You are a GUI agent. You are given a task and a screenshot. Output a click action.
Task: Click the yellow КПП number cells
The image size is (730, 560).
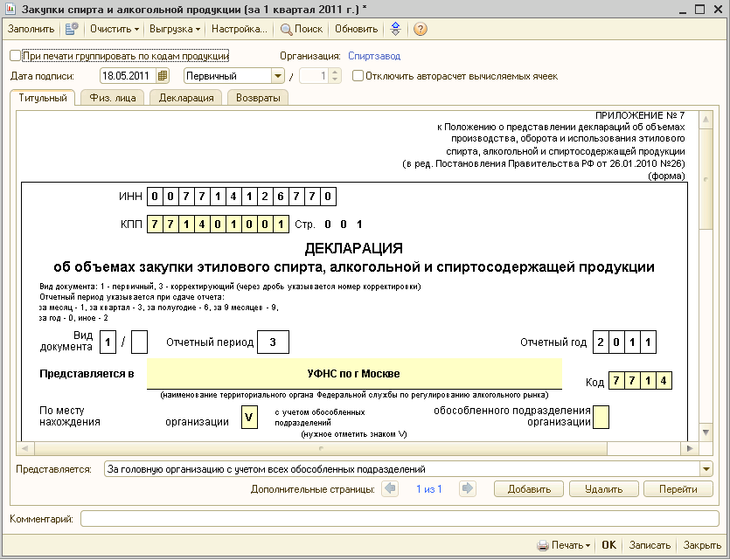218,225
